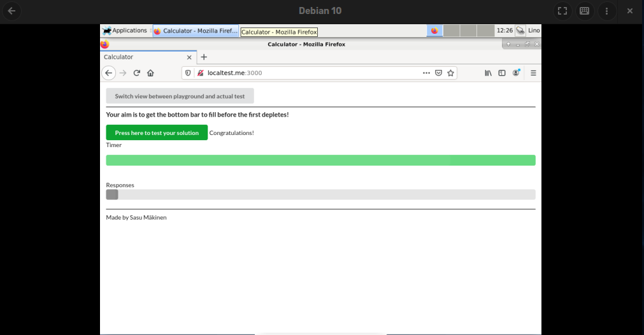Open the Firefox hamburger menu
Image resolution: width=644 pixels, height=335 pixels.
(533, 73)
